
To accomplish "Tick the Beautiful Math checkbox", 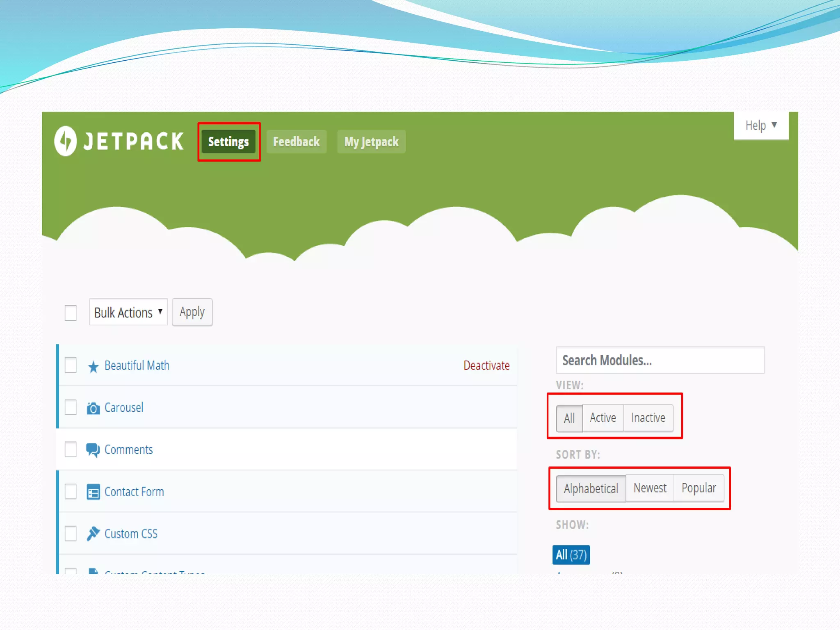I will [x=71, y=365].
